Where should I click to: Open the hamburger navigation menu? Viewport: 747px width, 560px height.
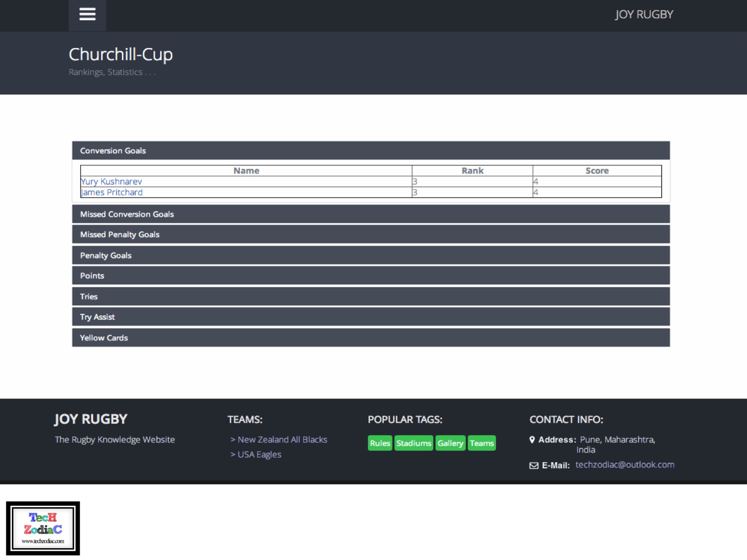coord(87,15)
